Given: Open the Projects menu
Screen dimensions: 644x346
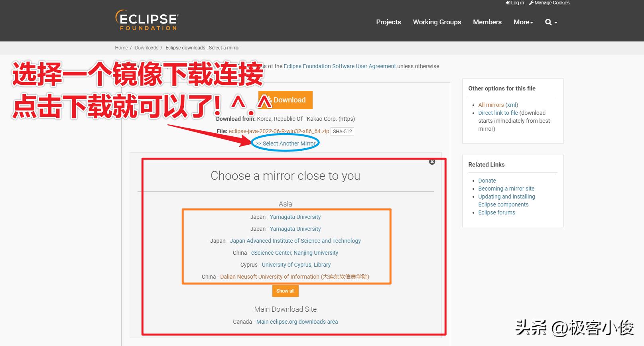Looking at the screenshot, I should point(388,22).
